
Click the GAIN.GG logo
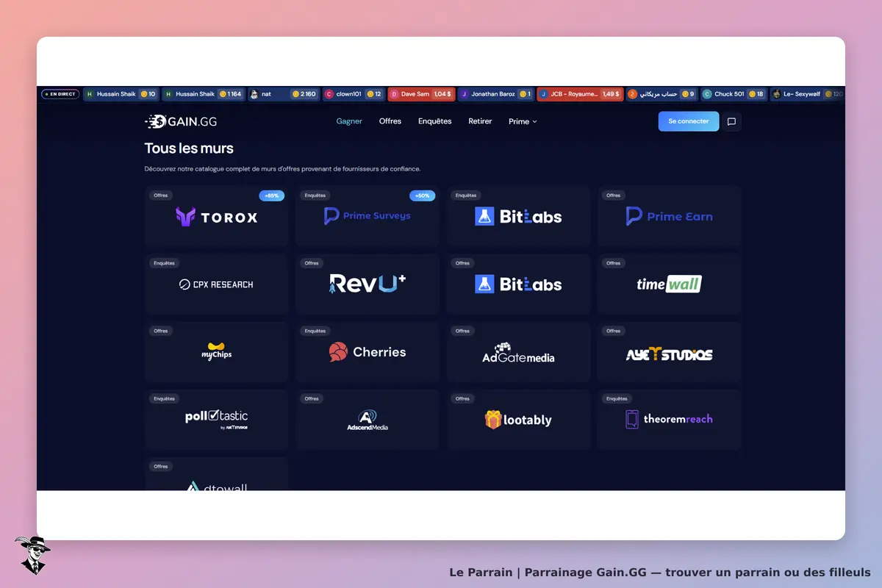pos(181,121)
